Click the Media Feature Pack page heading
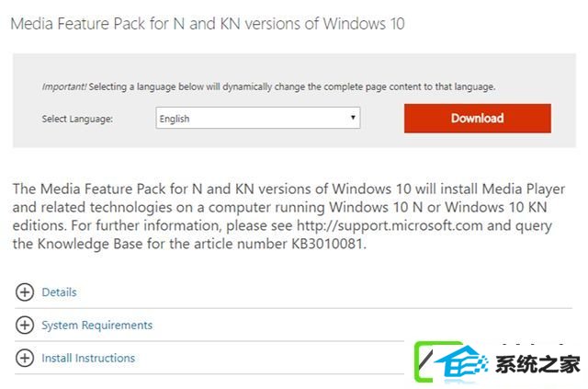Image resolution: width=588 pixels, height=389 pixels. [208, 24]
